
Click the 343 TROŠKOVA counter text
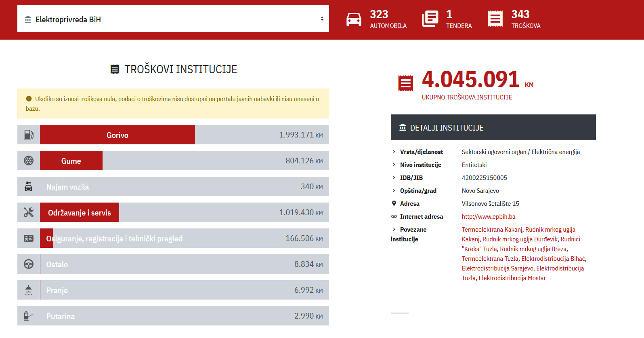pos(526,19)
